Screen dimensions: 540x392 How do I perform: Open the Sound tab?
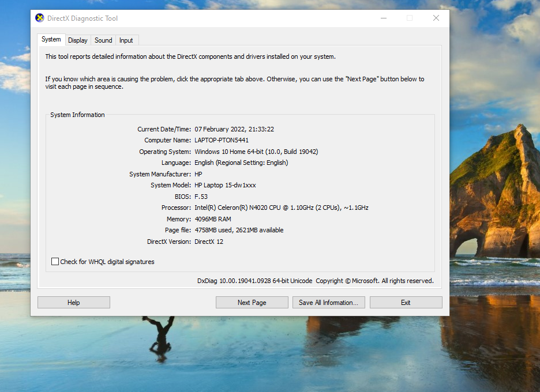tap(103, 40)
